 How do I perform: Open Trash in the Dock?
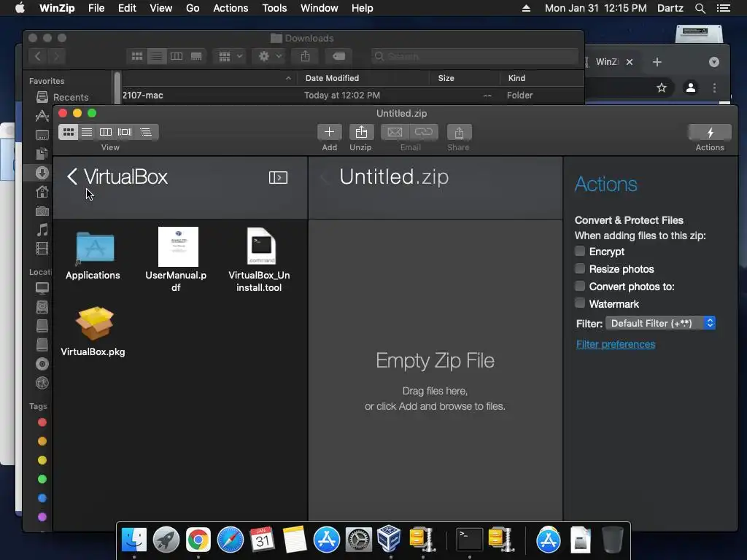point(613,540)
